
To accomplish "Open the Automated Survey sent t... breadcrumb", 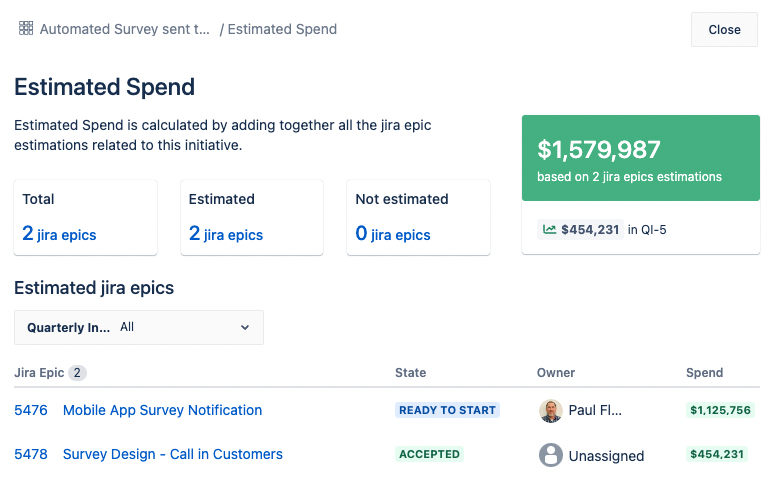I will pos(125,29).
